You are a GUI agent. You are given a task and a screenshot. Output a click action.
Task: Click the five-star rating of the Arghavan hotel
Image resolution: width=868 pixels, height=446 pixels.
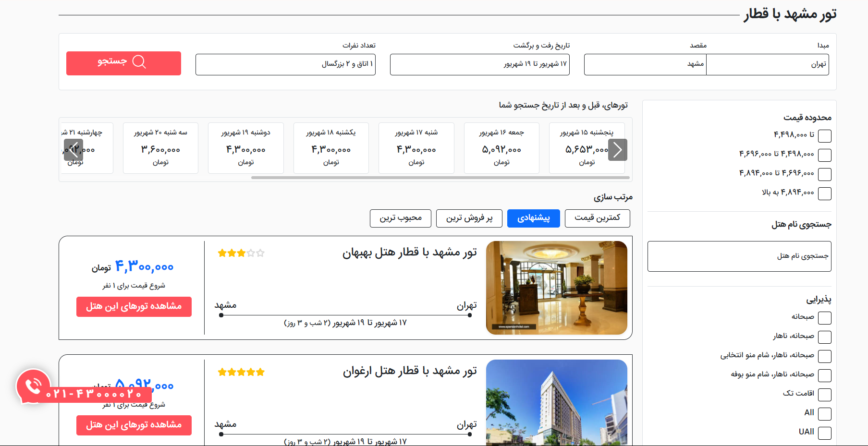point(241,372)
